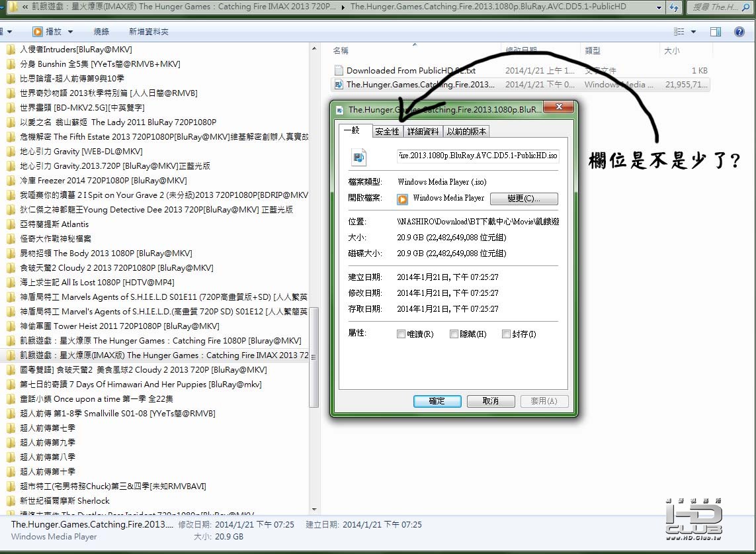Click folder icon of 怪奇大作戰神秘檔案

[11, 239]
